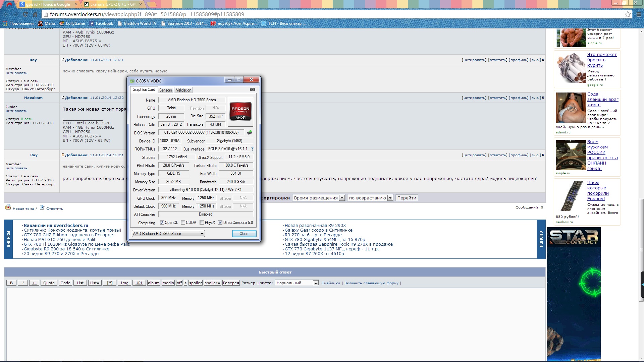The width and height of the screenshot is (644, 362).
Task: Open the AMD Radeon HD 7900 Series dropdown
Action: [168, 234]
